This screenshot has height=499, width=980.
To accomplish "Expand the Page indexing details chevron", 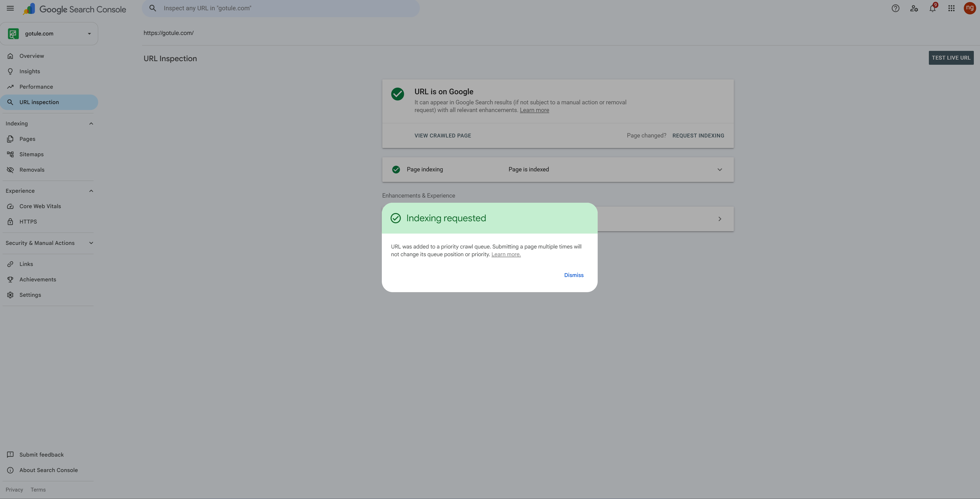I will (x=720, y=170).
